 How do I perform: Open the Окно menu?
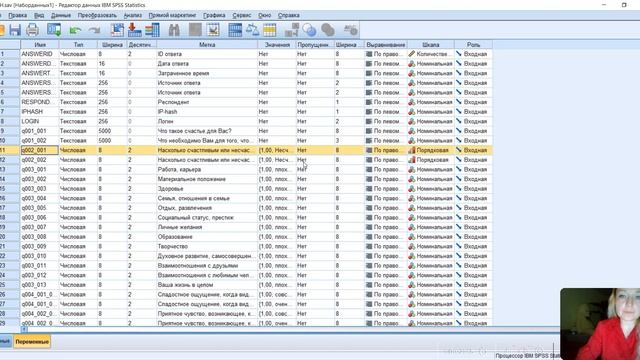(x=264, y=15)
